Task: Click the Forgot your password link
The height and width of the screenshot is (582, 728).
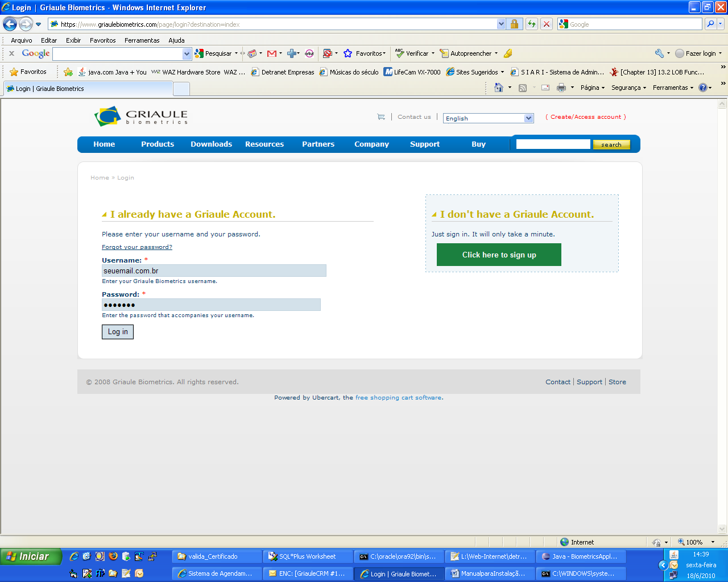Action: coord(137,247)
